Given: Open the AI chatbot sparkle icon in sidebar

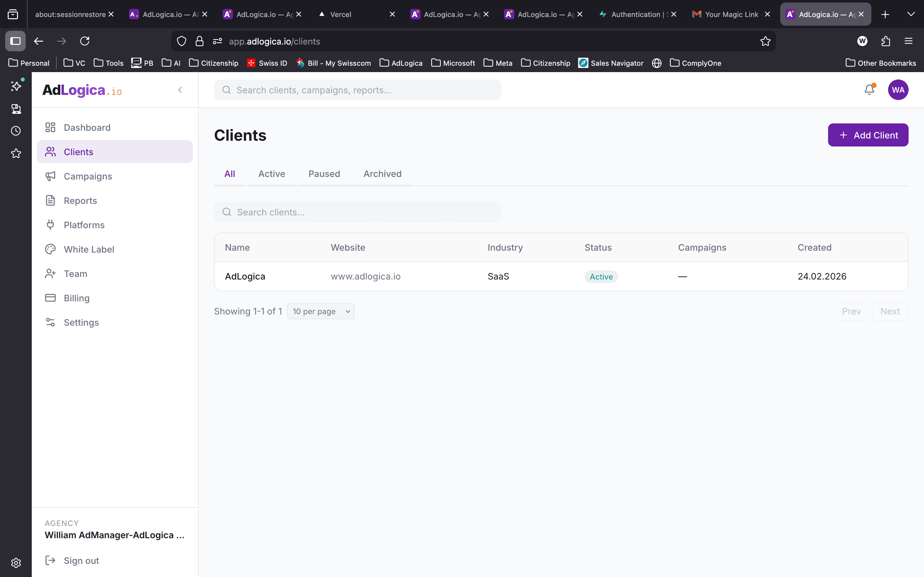Looking at the screenshot, I should click(16, 86).
